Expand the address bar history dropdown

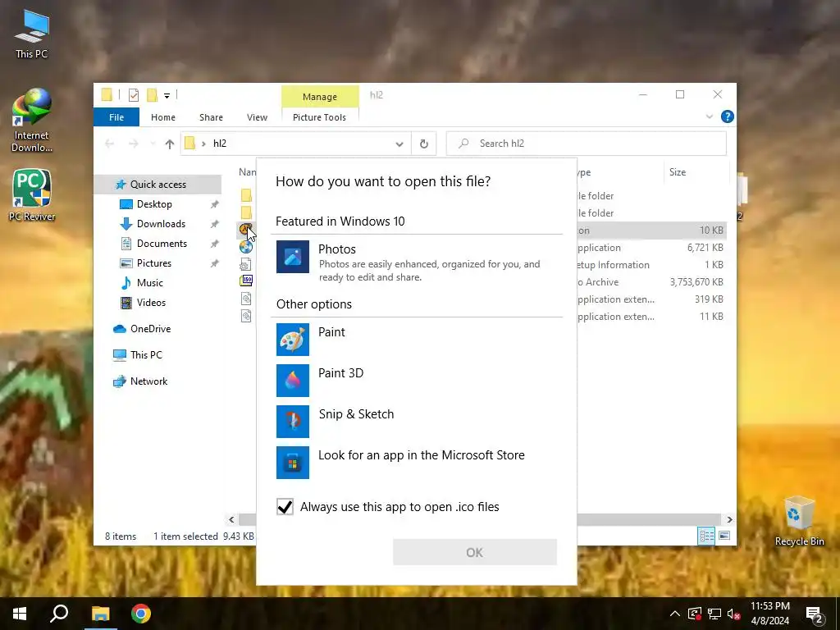click(x=399, y=144)
